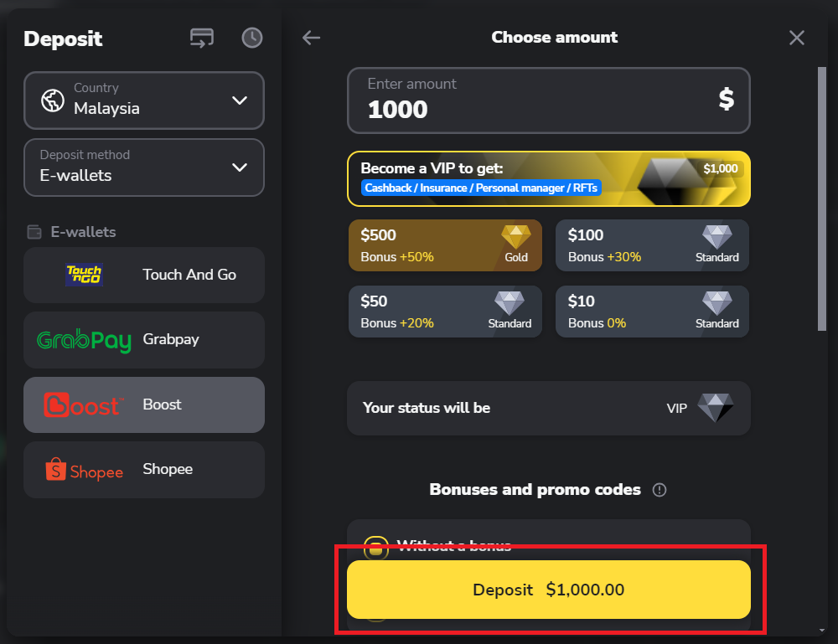Viewport: 838px width, 644px height.
Task: Click the Become a VIP banner
Action: coord(548,178)
